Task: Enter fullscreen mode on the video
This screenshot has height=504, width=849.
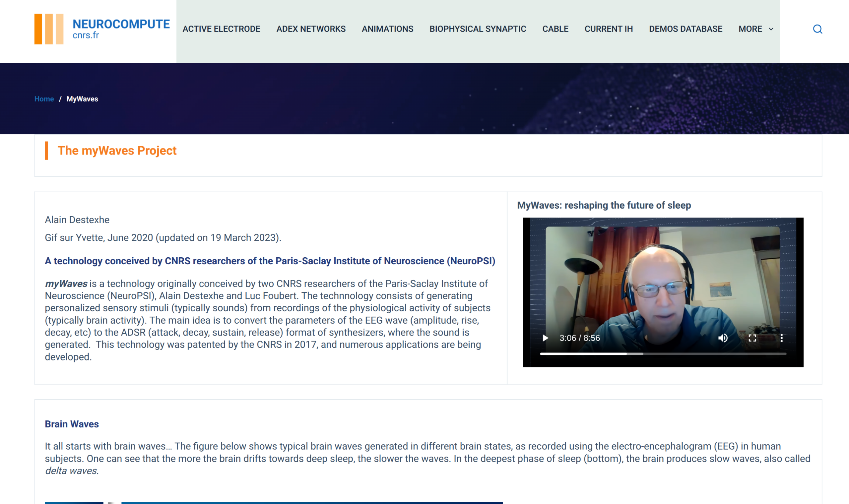Action: (752, 338)
